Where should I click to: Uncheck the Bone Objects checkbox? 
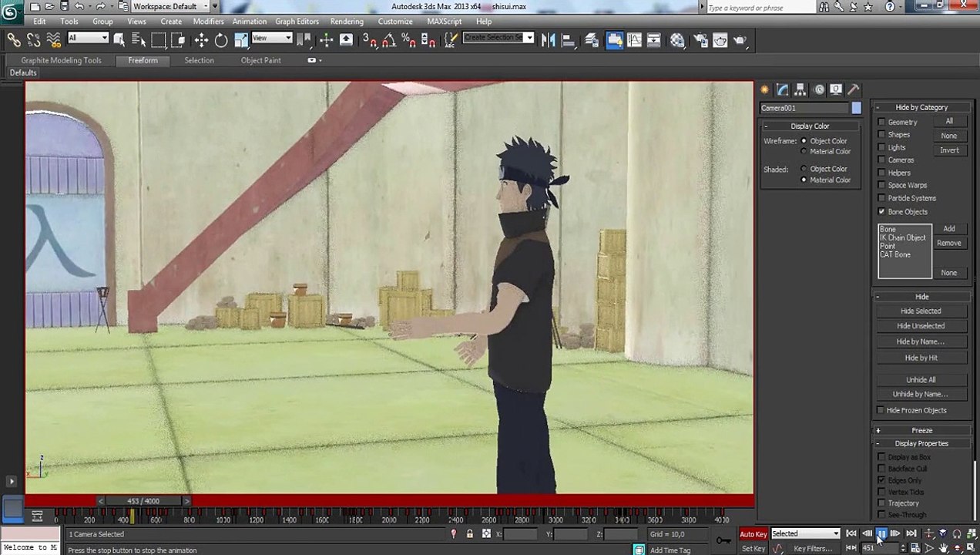[x=881, y=211]
